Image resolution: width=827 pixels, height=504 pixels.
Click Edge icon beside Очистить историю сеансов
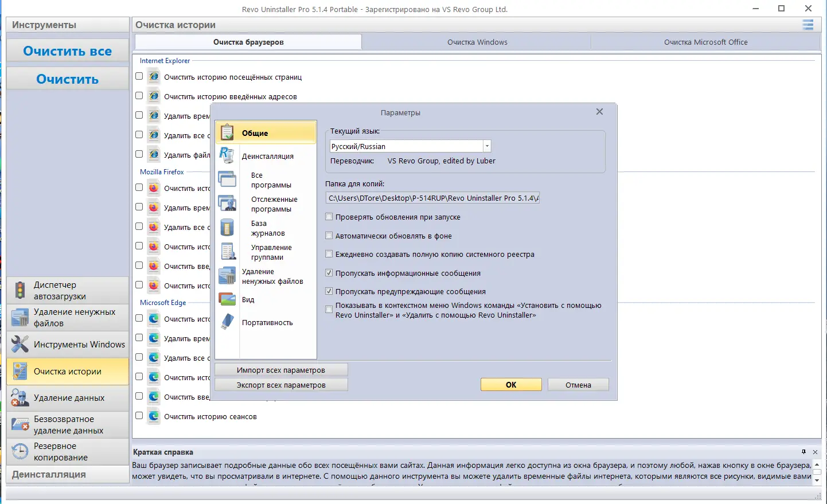(x=154, y=416)
